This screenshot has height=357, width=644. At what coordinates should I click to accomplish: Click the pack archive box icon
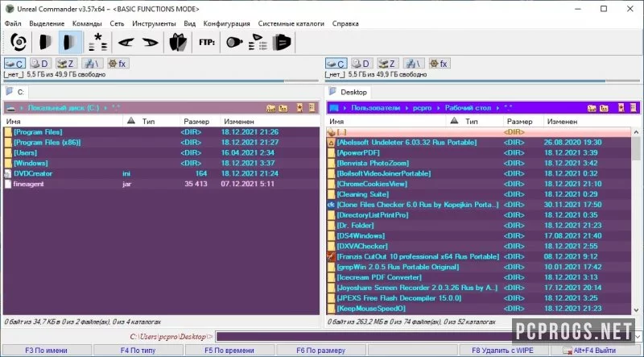coord(178,42)
